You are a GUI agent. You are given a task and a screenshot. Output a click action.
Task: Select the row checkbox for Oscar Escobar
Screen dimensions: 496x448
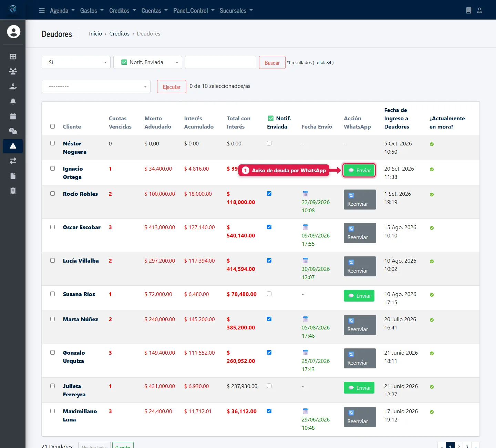coord(52,227)
